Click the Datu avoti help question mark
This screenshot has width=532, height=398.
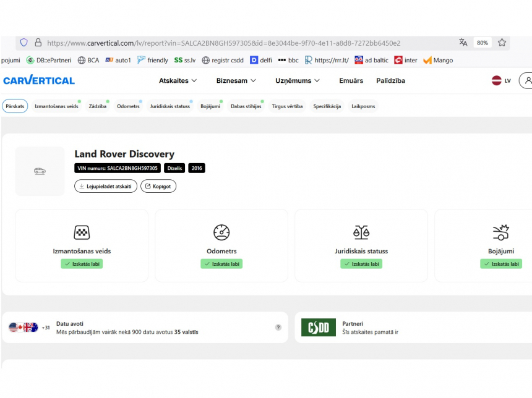coord(278,327)
